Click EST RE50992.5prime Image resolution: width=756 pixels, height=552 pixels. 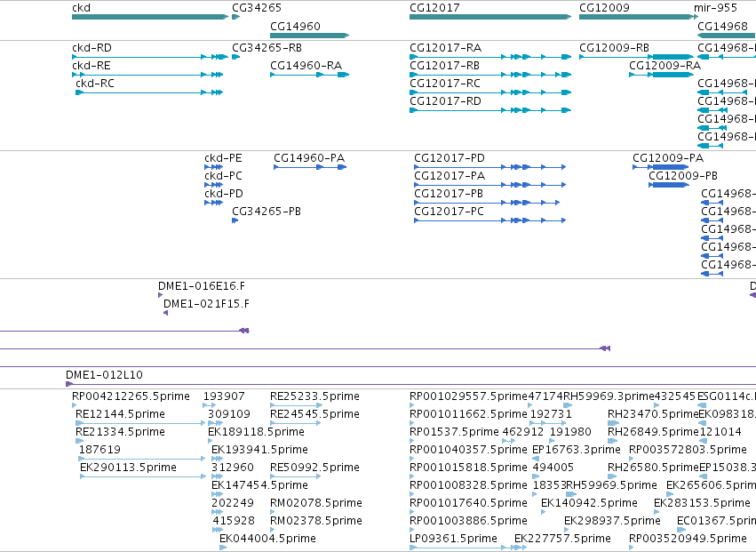coord(314,468)
